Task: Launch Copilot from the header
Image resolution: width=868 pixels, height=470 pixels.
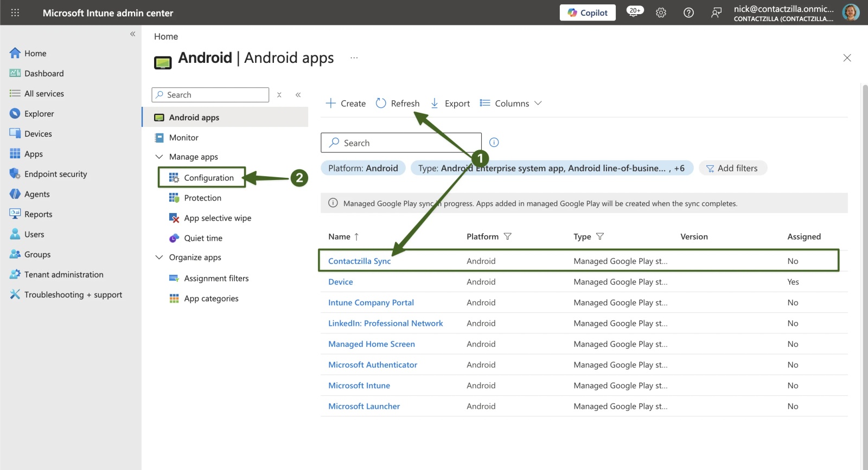Action: [588, 12]
